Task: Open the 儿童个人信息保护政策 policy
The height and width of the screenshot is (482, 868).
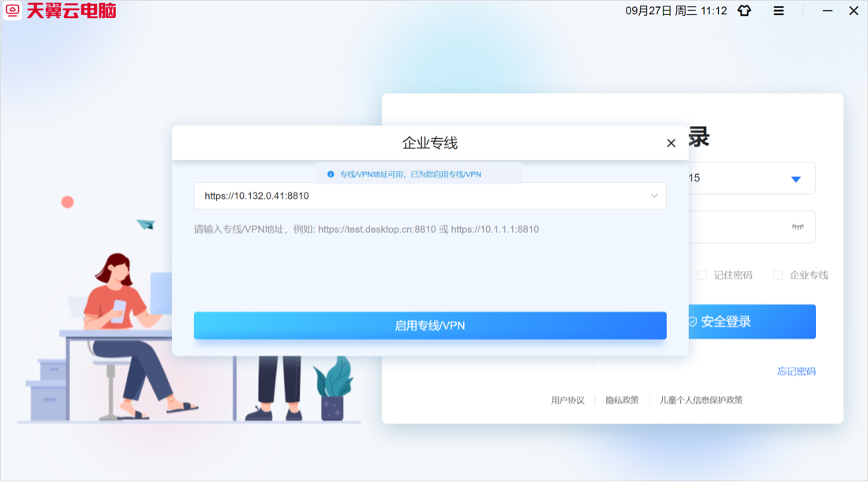Action: (x=703, y=400)
